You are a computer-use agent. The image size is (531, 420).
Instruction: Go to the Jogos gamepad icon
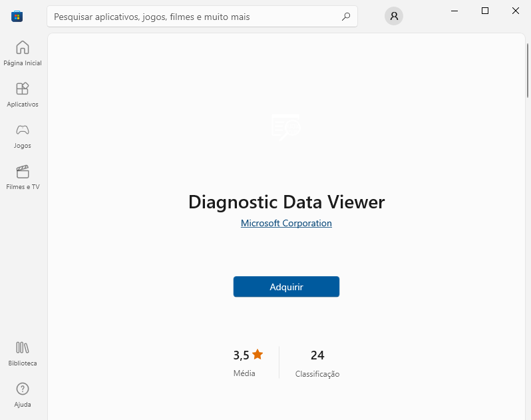(x=23, y=130)
